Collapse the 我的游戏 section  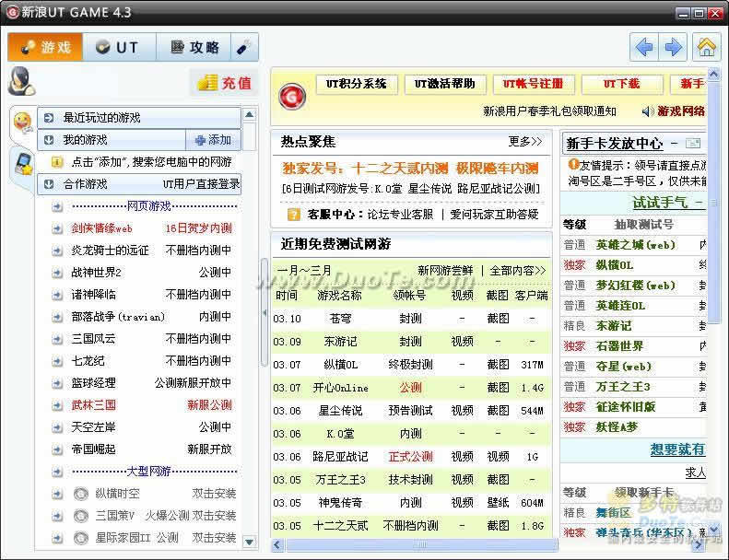(50, 140)
